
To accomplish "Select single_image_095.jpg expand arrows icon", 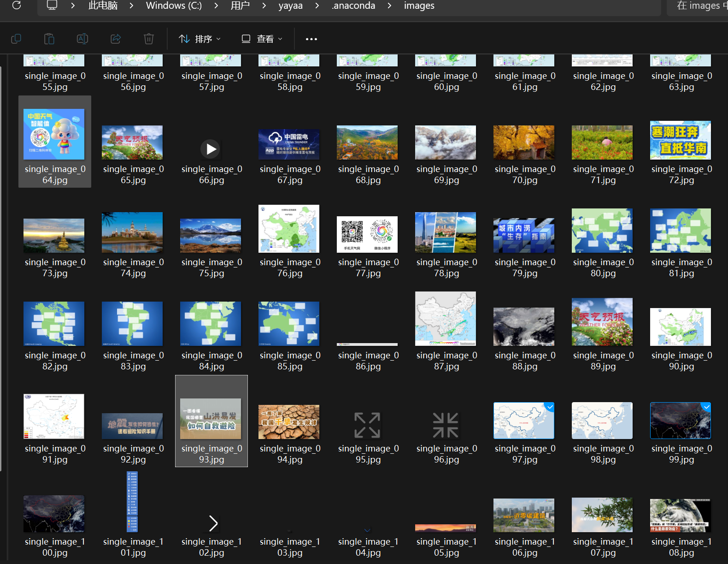I will 367,425.
